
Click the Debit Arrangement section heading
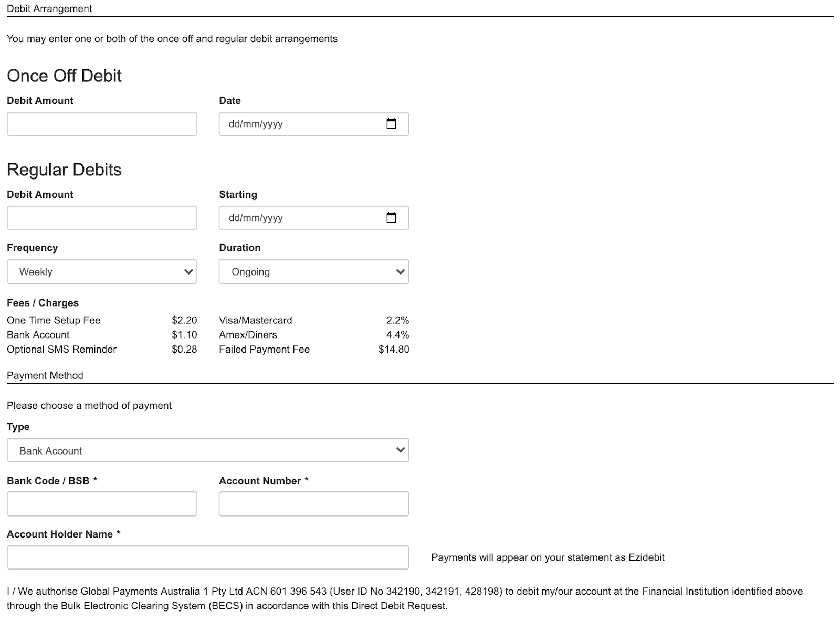[49, 8]
